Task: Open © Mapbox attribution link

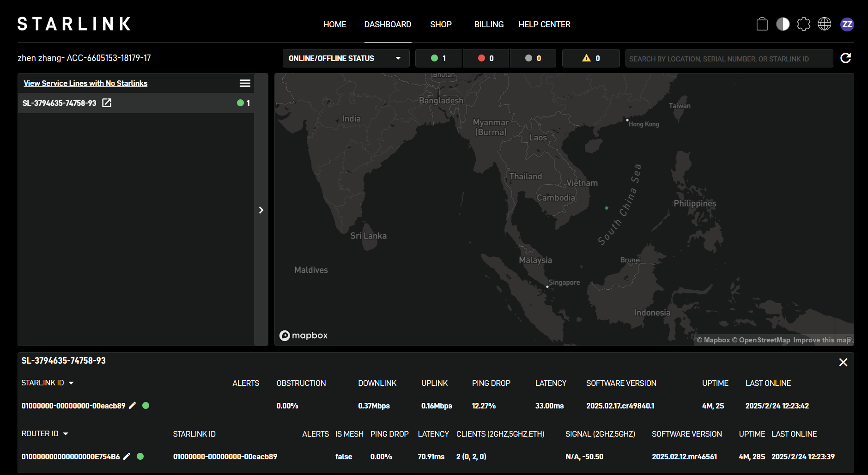Action: pyautogui.click(x=713, y=340)
